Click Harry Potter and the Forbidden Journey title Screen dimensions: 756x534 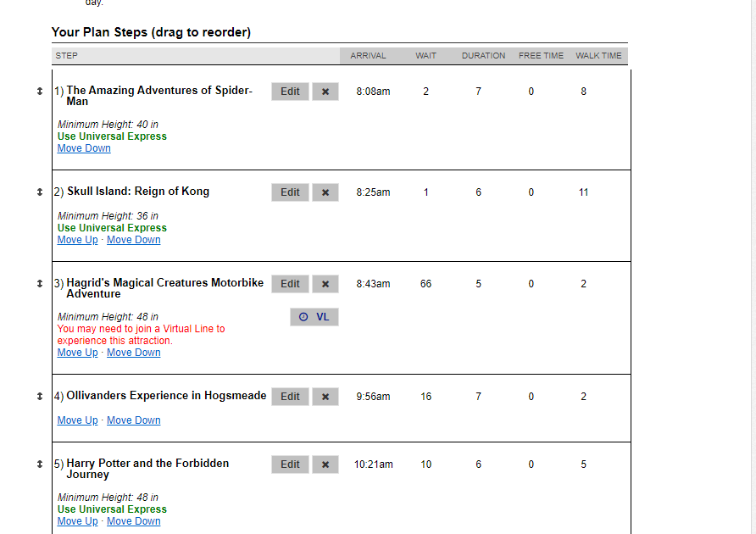[x=147, y=469]
